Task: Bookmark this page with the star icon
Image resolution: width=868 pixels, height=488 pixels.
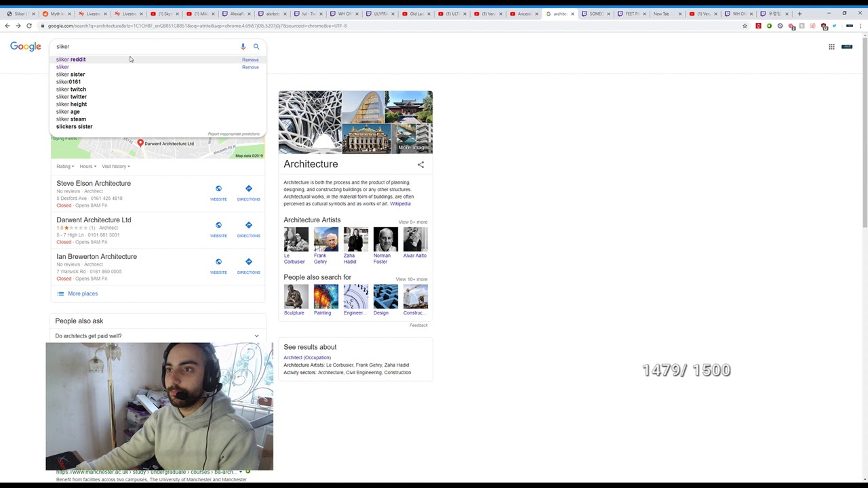Action: pos(745,26)
